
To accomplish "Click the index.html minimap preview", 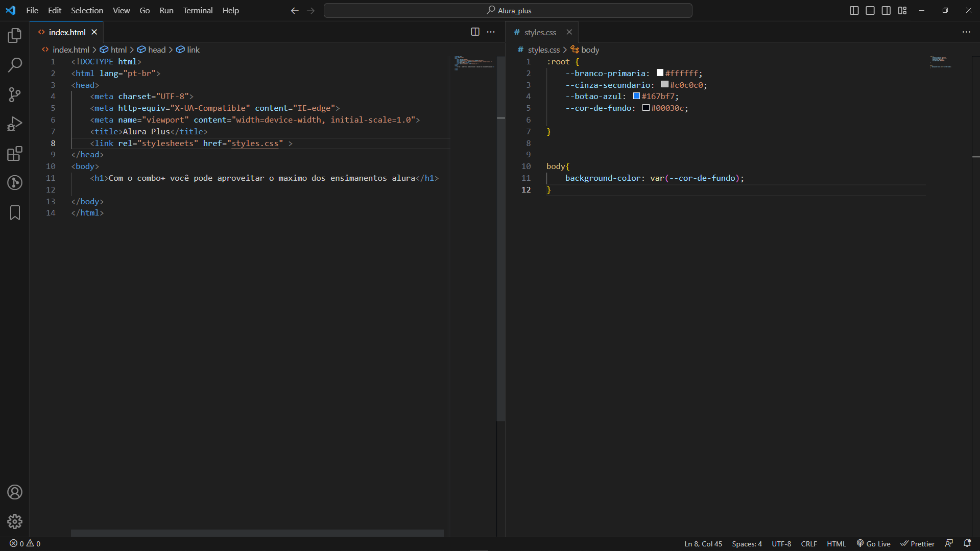I will tap(474, 63).
